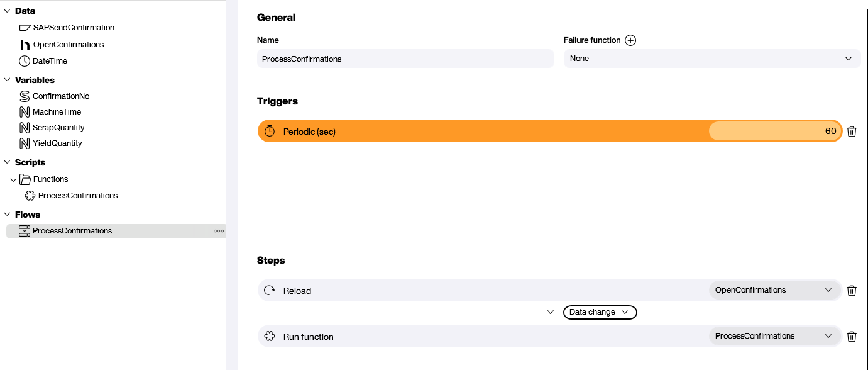This screenshot has width=868, height=370.
Task: Click the flow icon beside ProcessConfirmations flow
Action: pyautogui.click(x=24, y=230)
